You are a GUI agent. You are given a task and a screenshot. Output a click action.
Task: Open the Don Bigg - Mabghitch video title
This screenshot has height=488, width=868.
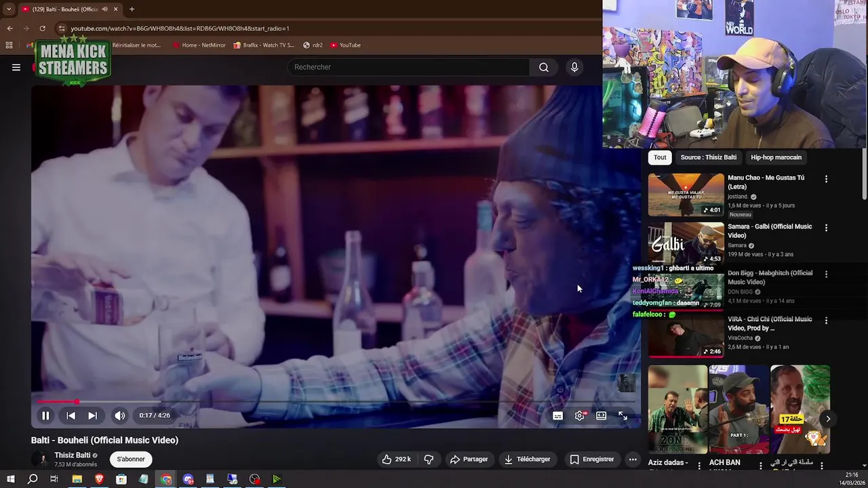tap(770, 277)
